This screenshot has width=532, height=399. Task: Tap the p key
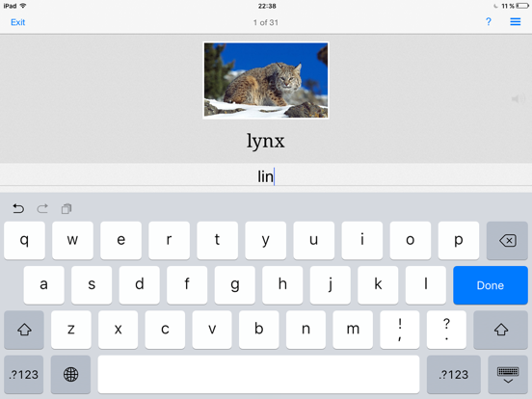coord(459,241)
